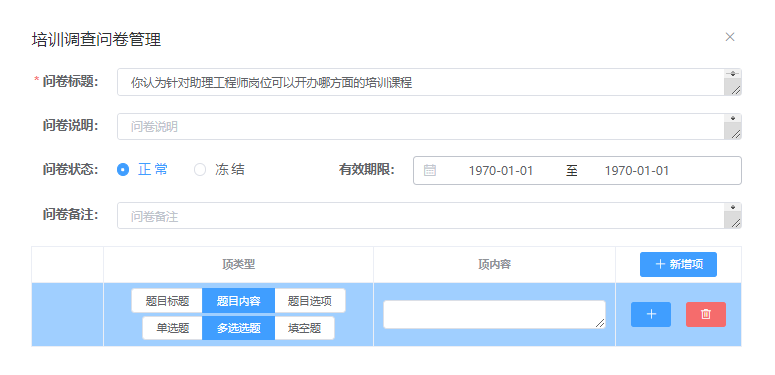Viewport: 775px width, 375px height.
Task: Open the start date 1970-01-01 picker
Action: [501, 171]
